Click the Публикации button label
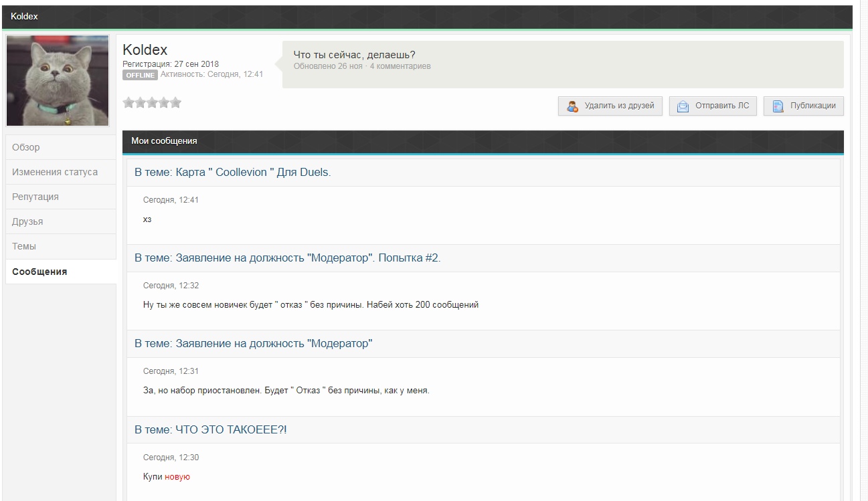This screenshot has height=501, width=868. click(x=812, y=106)
